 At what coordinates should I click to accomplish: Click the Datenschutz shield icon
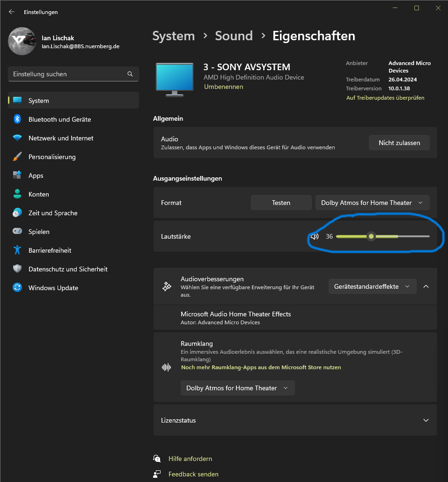click(x=17, y=269)
